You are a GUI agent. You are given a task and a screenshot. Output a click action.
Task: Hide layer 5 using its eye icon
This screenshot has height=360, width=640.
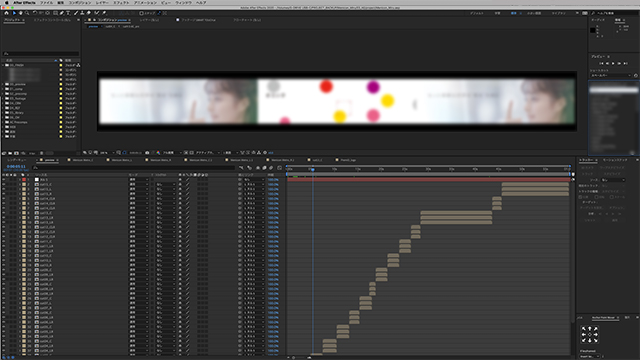(4, 199)
